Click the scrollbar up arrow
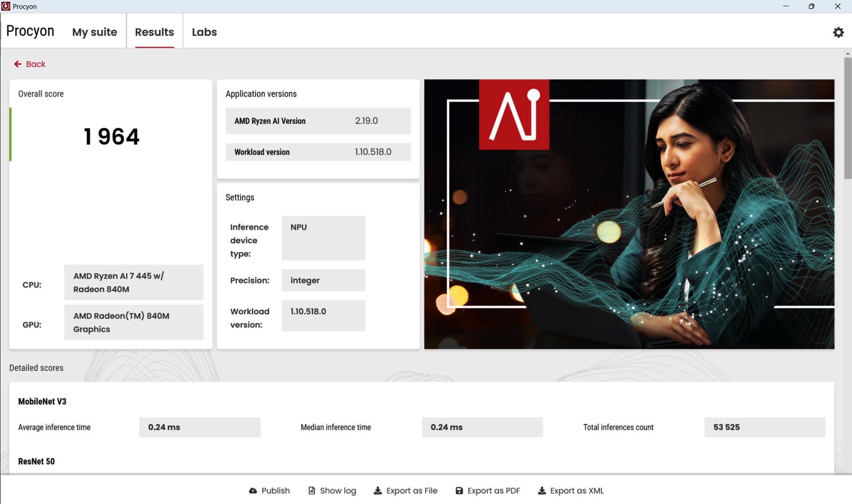The width and height of the screenshot is (852, 504). pyautogui.click(x=848, y=53)
